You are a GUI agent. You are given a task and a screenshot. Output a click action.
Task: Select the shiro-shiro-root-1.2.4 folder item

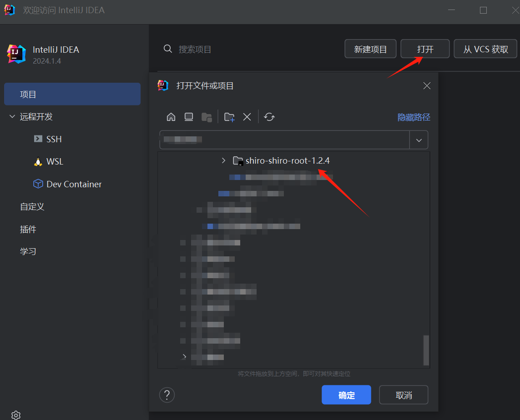287,160
